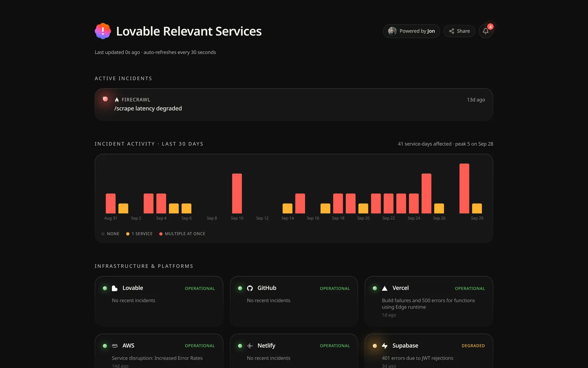588x368 pixels.
Task: Select the tall Sep 10 chart bar
Action: pyautogui.click(x=237, y=194)
